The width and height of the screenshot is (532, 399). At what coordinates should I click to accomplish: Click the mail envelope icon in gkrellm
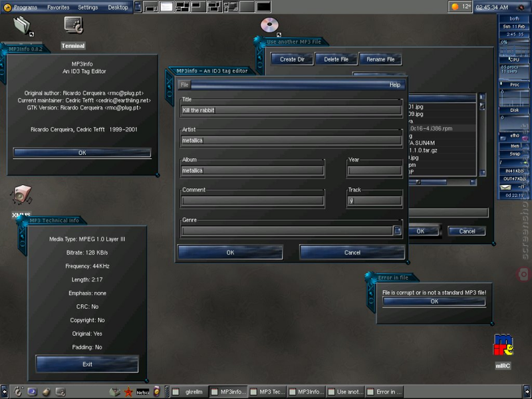505,187
